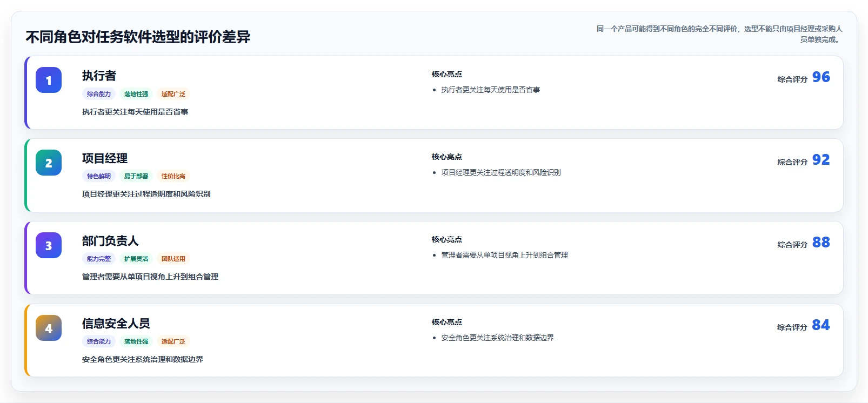Image resolution: width=868 pixels, height=403 pixels.
Task: Click 综合评分 label in the 部门负责人 card
Action: (x=792, y=245)
